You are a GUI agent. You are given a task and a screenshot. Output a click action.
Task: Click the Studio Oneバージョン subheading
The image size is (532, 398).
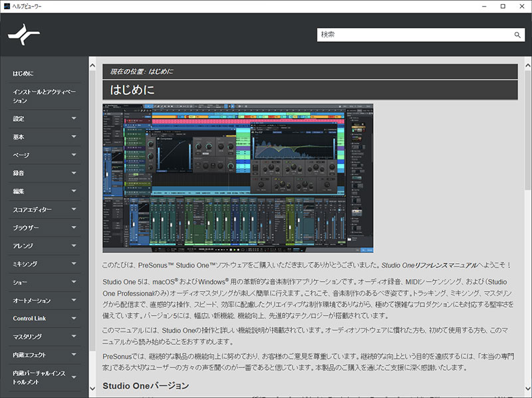[x=146, y=386]
